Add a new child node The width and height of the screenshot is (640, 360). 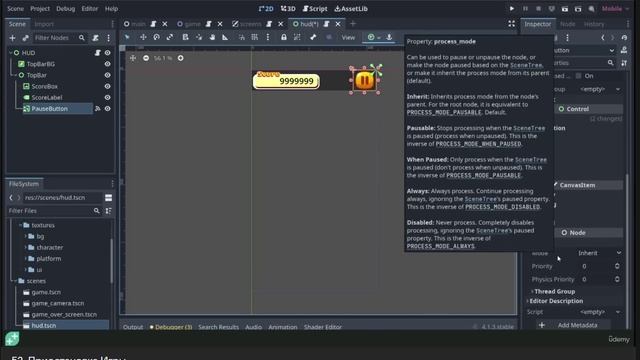[x=12, y=38]
